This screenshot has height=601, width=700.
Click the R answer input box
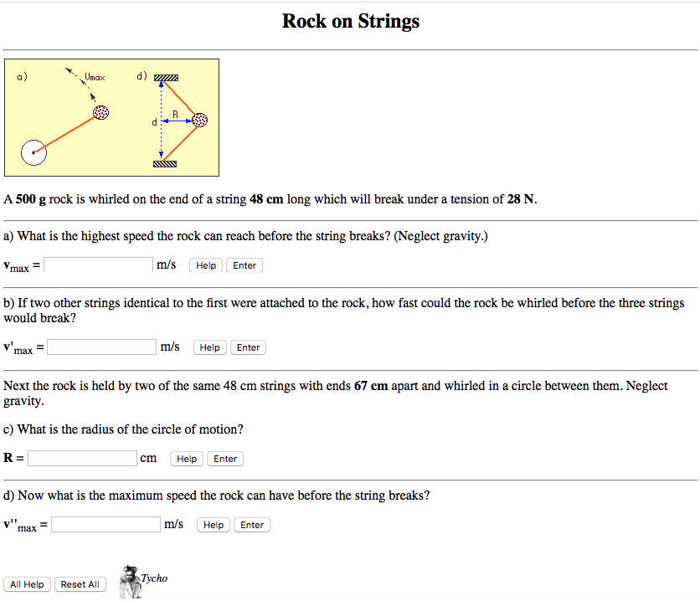[81, 458]
